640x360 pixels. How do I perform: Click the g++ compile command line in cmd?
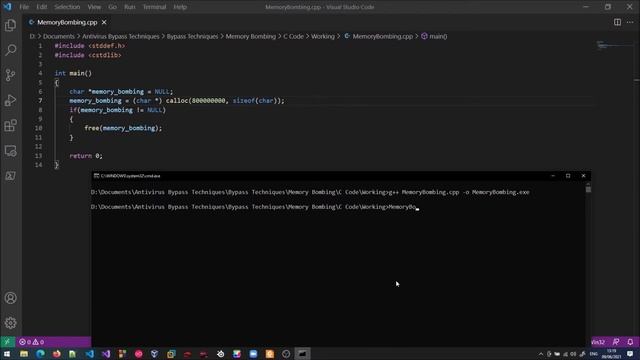[459, 192]
